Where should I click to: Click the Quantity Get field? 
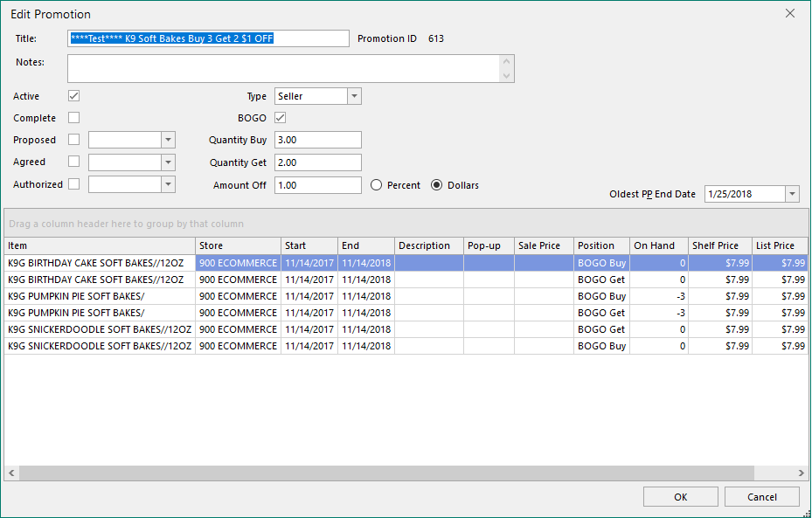click(x=318, y=162)
